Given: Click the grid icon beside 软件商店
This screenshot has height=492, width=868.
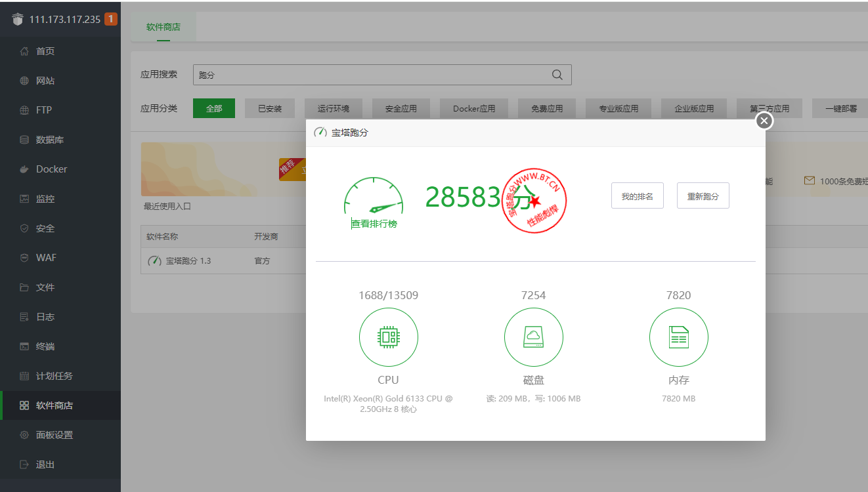Looking at the screenshot, I should coord(24,405).
